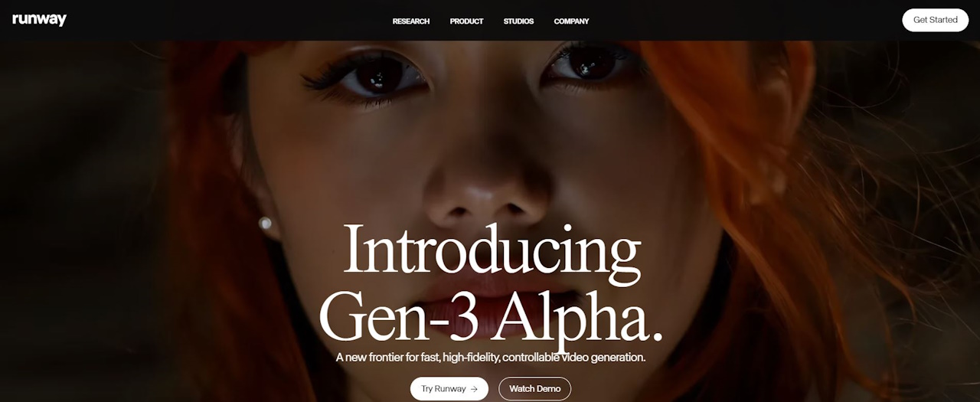Open the RESEARCH navigation menu
This screenshot has width=980, height=402.
click(x=411, y=21)
